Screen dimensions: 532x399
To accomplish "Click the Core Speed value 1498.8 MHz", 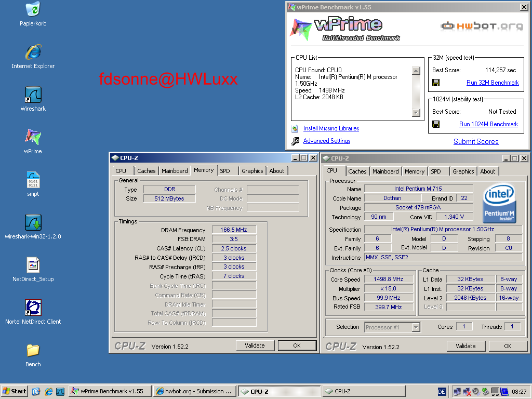I will tap(389, 279).
